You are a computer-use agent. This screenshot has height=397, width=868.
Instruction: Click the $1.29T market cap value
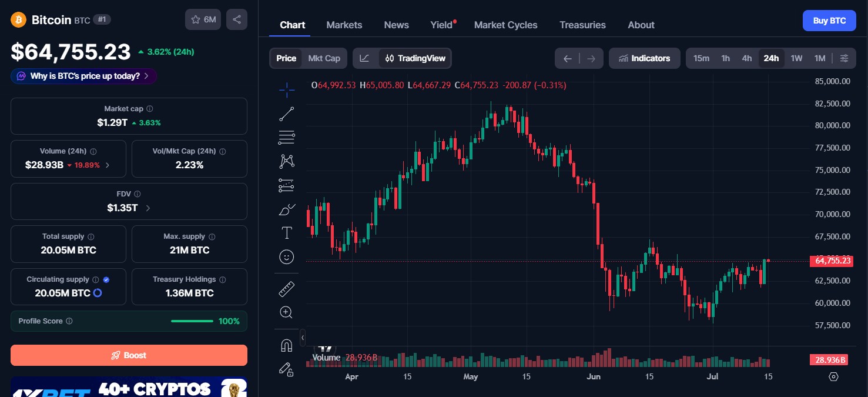coord(112,122)
